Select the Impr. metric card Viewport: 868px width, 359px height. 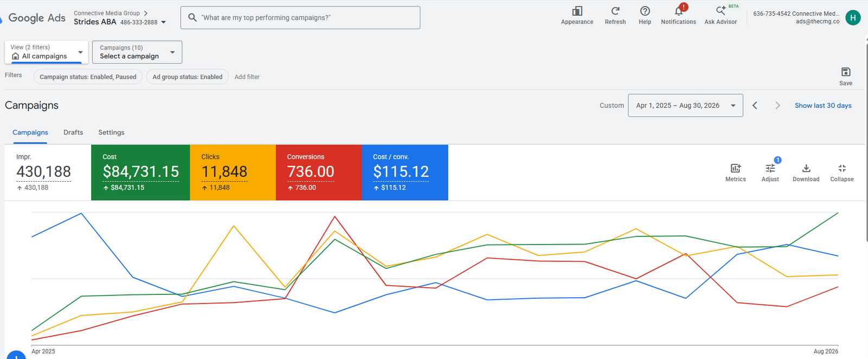point(48,172)
